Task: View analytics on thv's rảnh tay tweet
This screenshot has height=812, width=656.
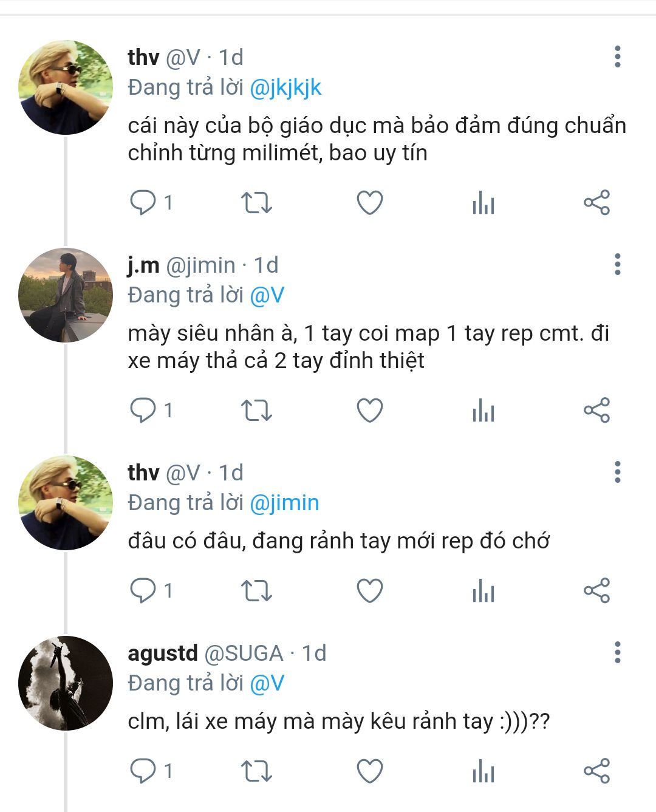Action: point(483,590)
